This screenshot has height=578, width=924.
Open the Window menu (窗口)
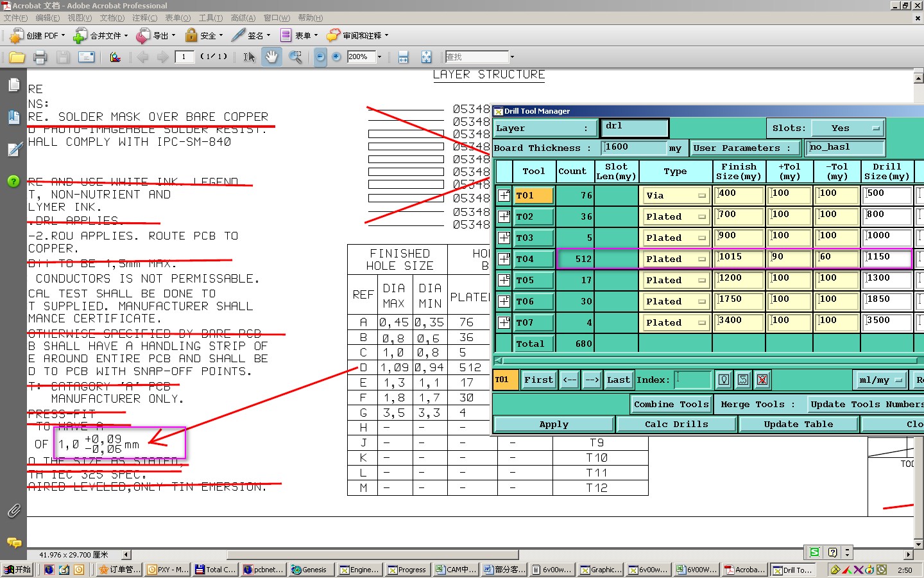pos(277,18)
